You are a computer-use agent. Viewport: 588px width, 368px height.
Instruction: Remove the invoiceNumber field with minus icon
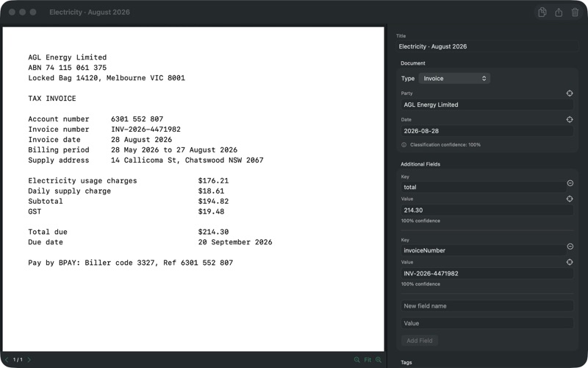click(570, 247)
